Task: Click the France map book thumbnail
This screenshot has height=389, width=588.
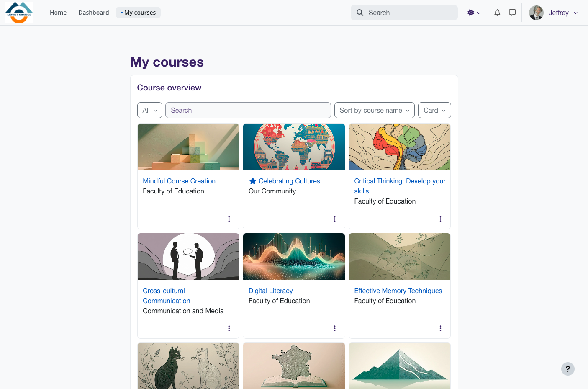Action: pos(294,366)
